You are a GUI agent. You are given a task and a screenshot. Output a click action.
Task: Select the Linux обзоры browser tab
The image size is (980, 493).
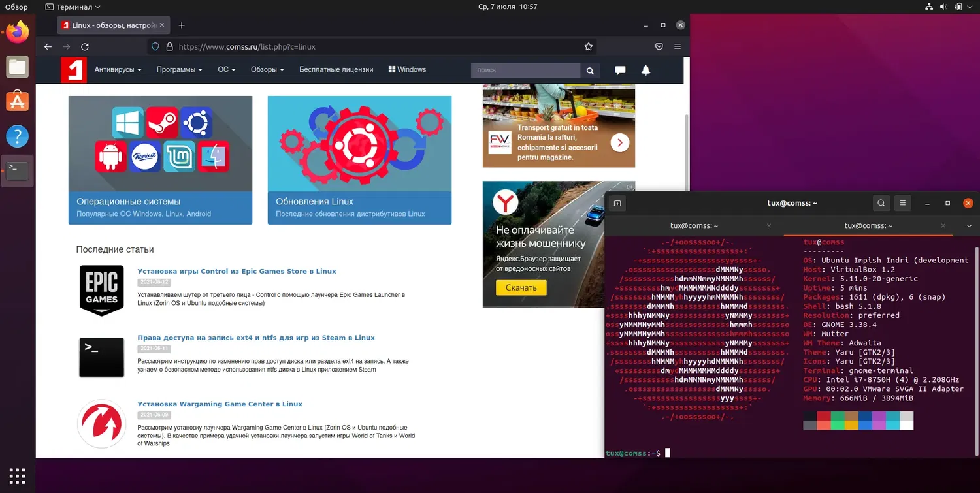pos(114,25)
